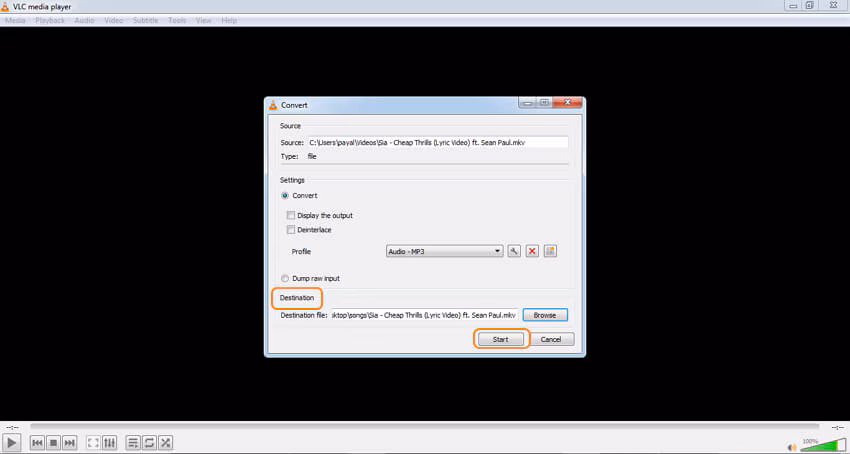Click the elapsed time label left of seek bar

[12, 428]
